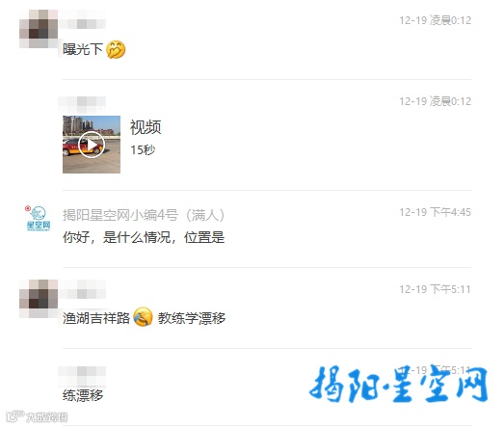The width and height of the screenshot is (504, 428).
Task: Click the blurred sender name above 练漂移
Action: click(x=82, y=372)
